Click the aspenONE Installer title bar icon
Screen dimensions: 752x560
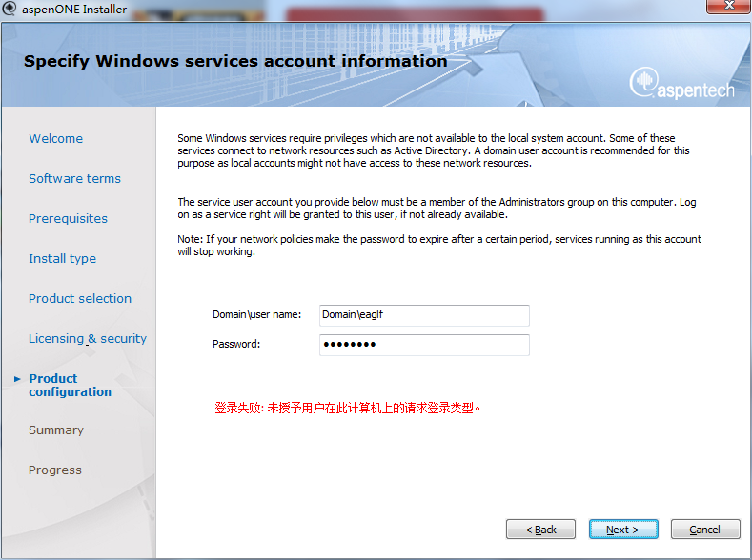click(x=10, y=9)
